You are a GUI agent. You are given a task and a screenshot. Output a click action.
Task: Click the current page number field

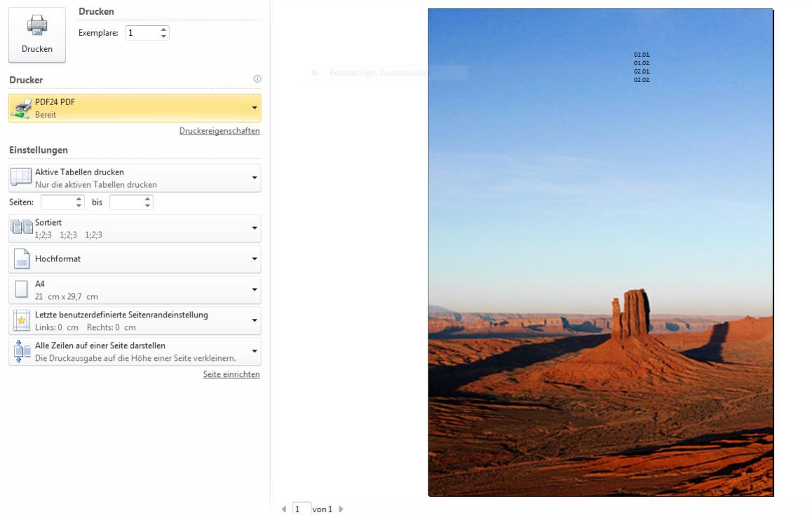(302, 509)
